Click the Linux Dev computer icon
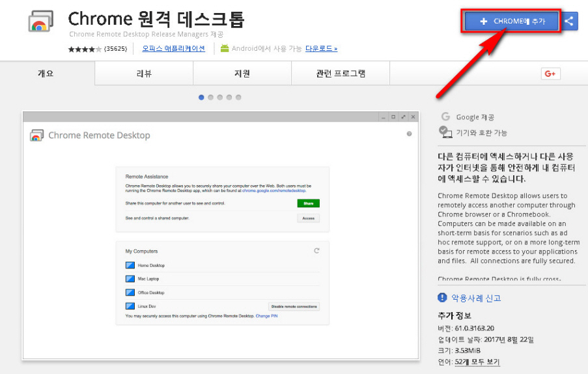Viewport: 588px width, 374px height. click(x=130, y=306)
